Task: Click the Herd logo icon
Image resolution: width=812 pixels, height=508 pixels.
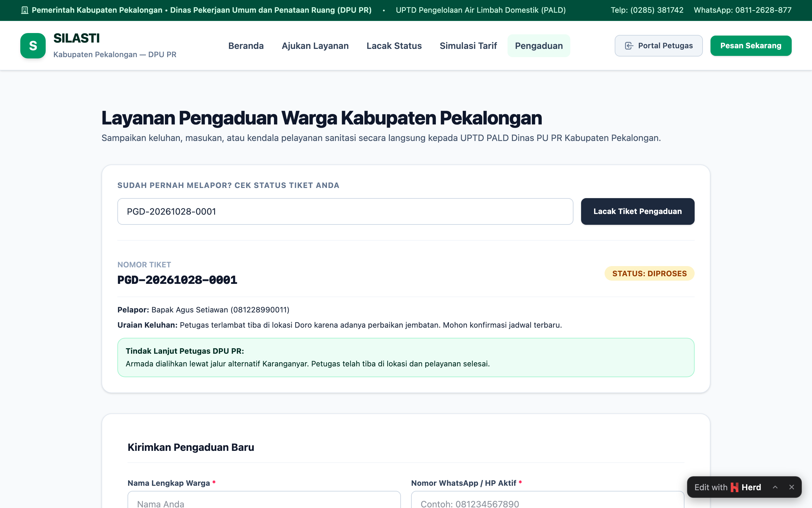Action: 735,487
